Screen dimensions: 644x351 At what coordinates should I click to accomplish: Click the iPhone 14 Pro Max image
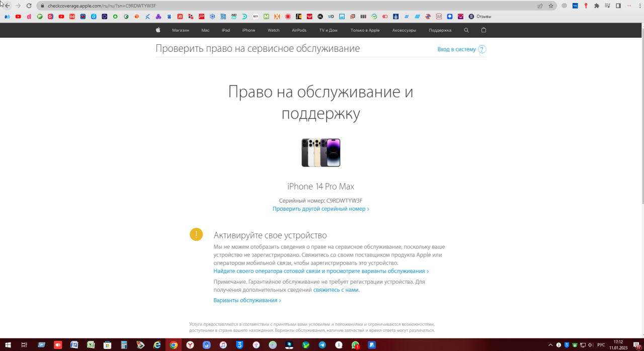[x=320, y=153]
